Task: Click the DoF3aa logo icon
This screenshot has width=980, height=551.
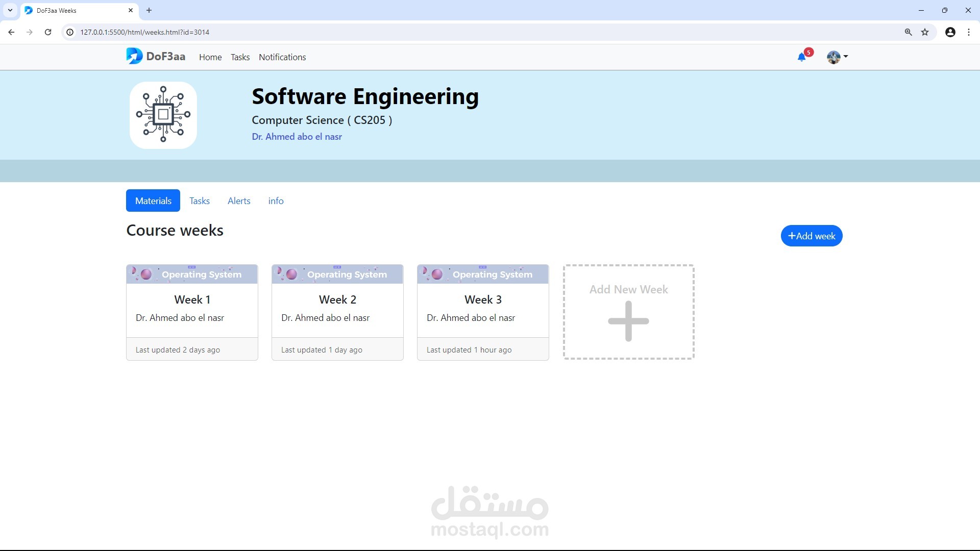Action: pyautogui.click(x=134, y=56)
